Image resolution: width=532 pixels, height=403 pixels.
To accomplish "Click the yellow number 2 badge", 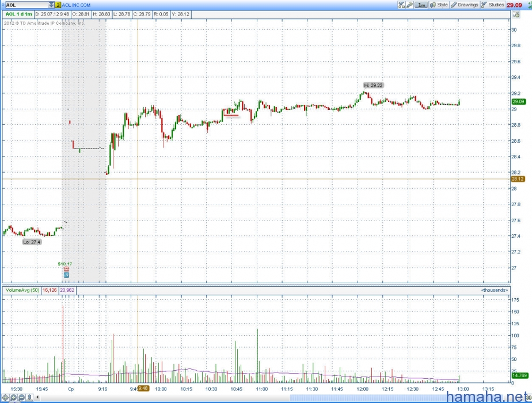I will point(58,5).
